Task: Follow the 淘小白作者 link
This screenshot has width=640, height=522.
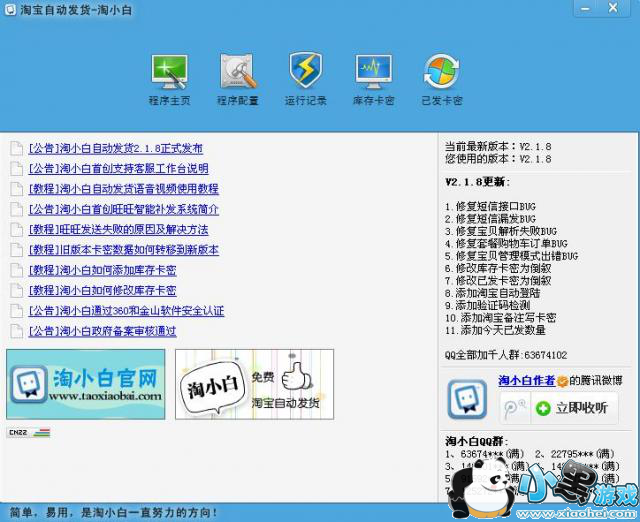Action: pyautogui.click(x=527, y=380)
